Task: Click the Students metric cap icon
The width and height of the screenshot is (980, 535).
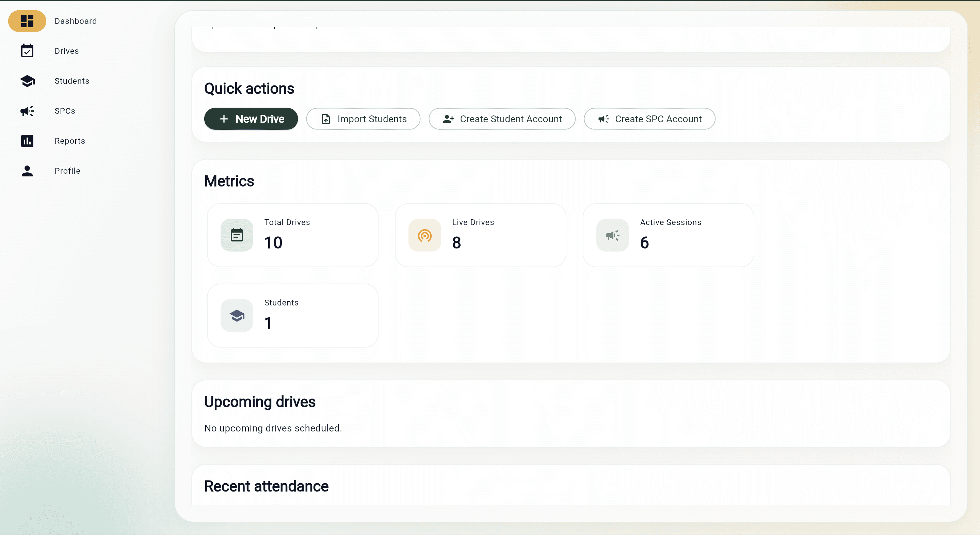Action: [237, 315]
